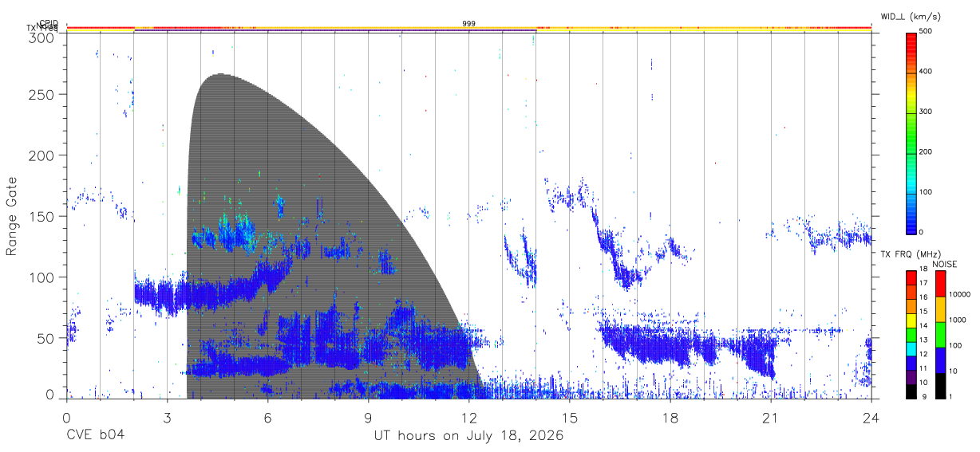Click the red 17–18 MHz TX FRQ swatch

pos(911,278)
